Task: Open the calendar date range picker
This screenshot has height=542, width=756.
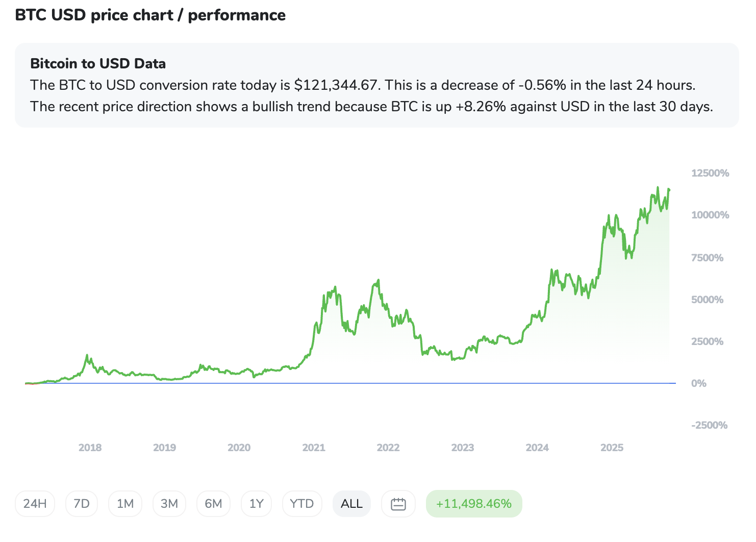Action: pos(398,504)
